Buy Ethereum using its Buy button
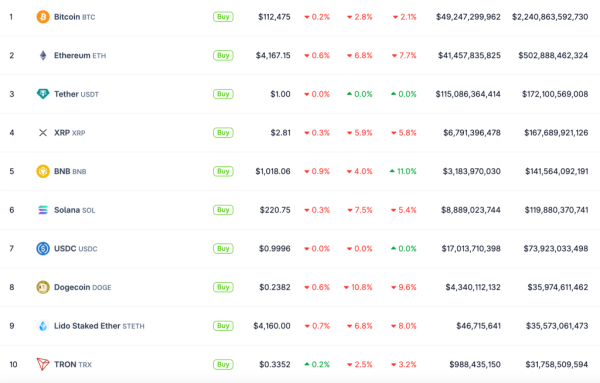The height and width of the screenshot is (383, 600). tap(223, 55)
